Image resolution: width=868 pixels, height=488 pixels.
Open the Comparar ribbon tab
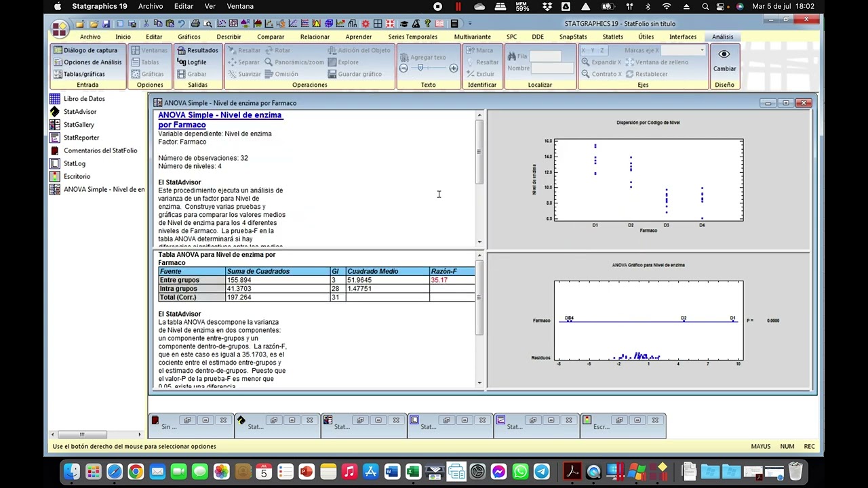coord(271,37)
